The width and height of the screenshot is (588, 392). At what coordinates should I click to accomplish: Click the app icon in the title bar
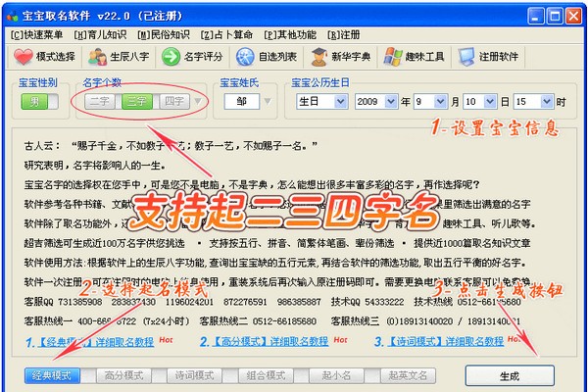coord(13,16)
